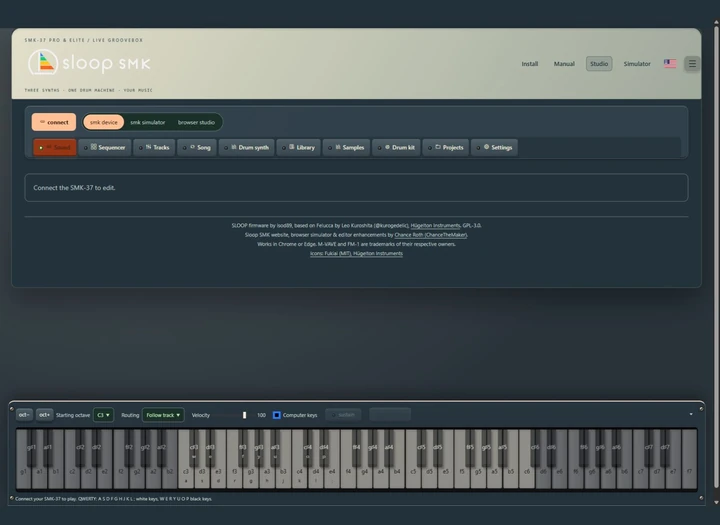Click the Song tab loop icon

coord(192,147)
